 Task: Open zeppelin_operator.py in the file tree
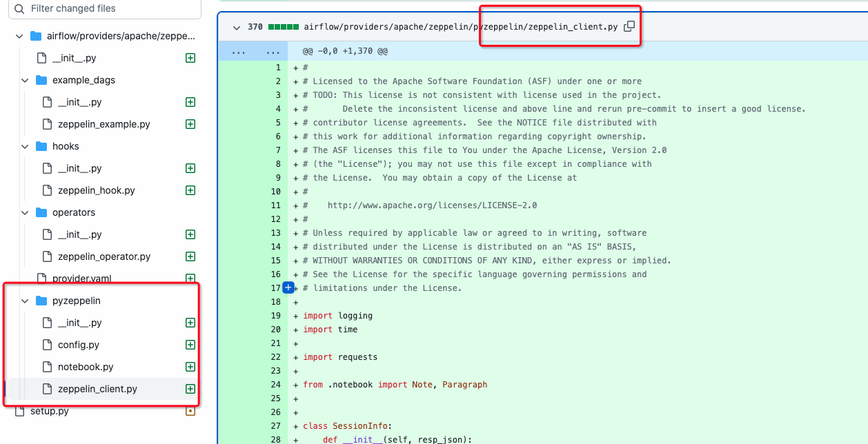coord(104,256)
